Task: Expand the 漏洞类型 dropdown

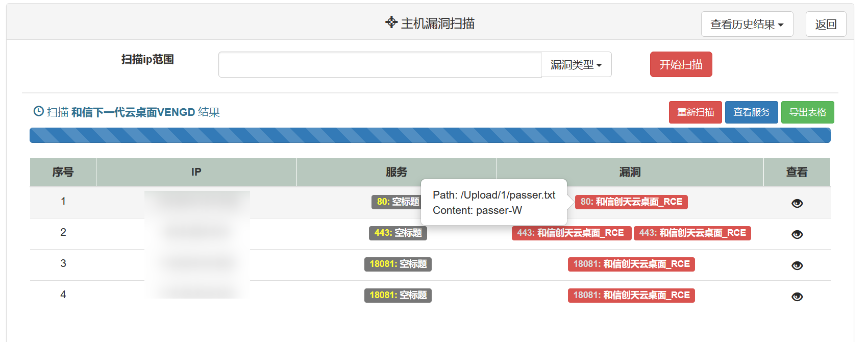Action: (x=576, y=65)
